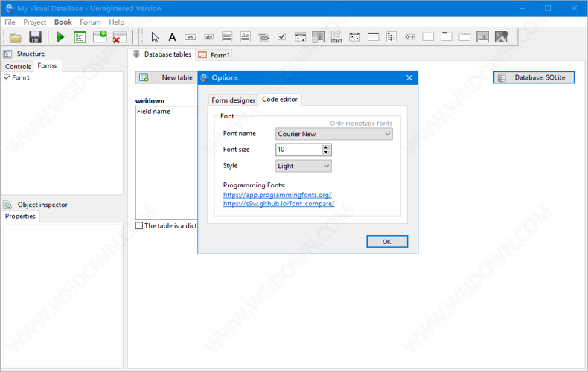Image resolution: width=588 pixels, height=372 pixels.
Task: Click the green-bordered form list icon
Action: (80, 37)
